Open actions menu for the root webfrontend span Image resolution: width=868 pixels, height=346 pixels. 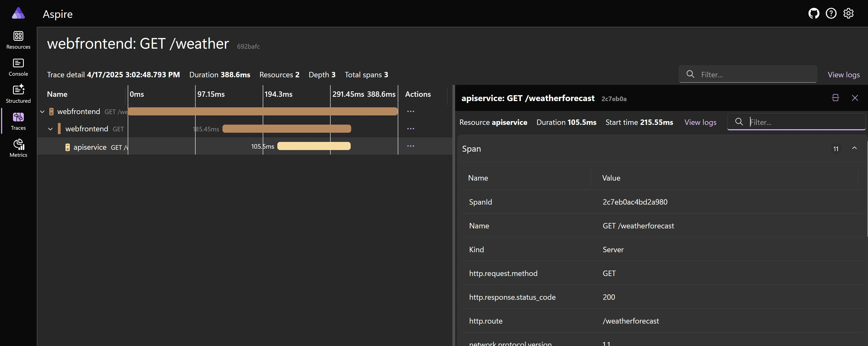click(411, 111)
